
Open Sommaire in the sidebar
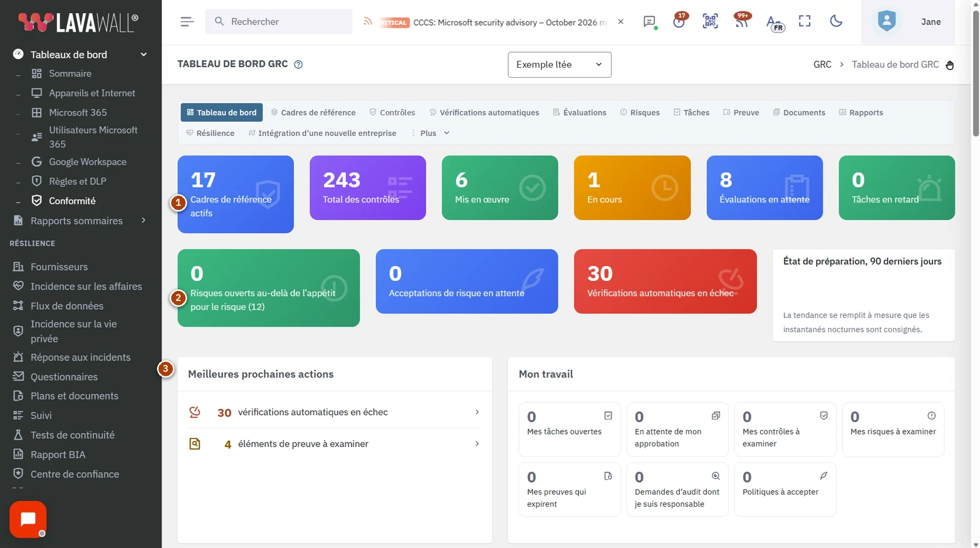point(70,73)
